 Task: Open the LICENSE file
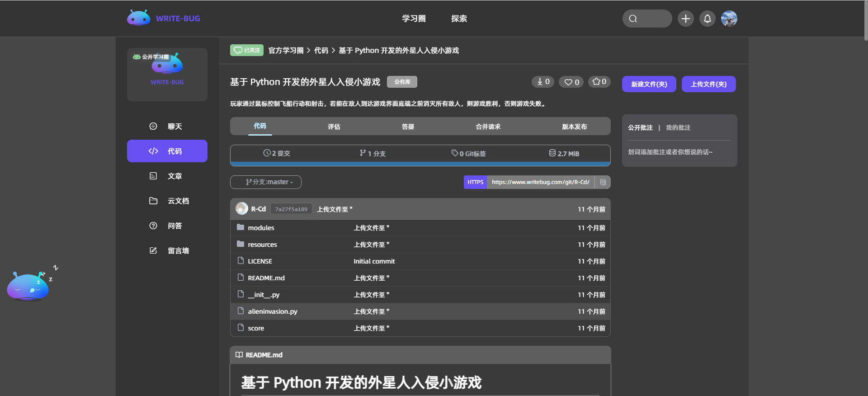[260, 261]
